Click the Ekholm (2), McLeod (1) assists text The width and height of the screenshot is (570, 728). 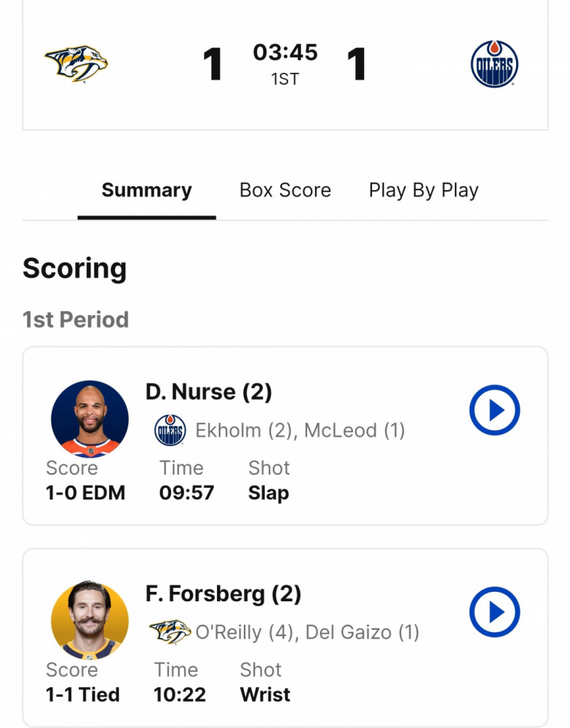tap(300, 430)
